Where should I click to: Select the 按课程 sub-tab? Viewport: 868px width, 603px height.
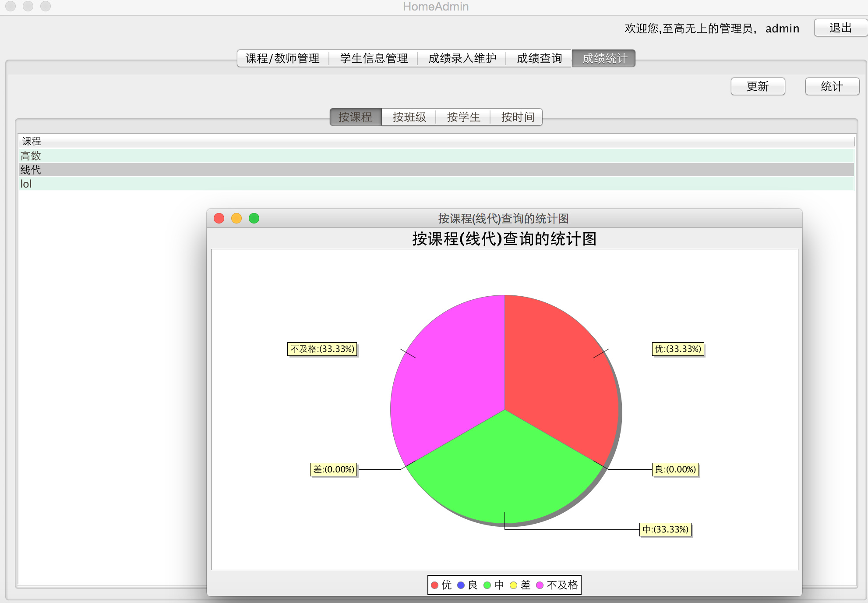356,117
